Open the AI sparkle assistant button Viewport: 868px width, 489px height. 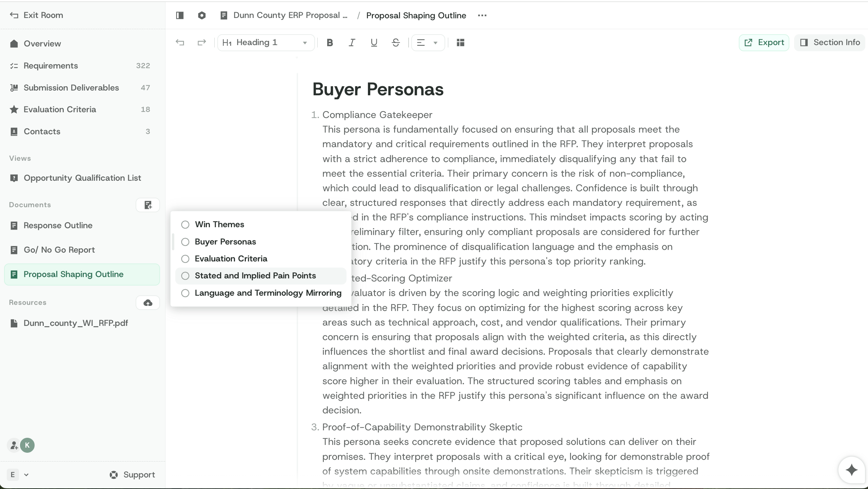pyautogui.click(x=851, y=470)
